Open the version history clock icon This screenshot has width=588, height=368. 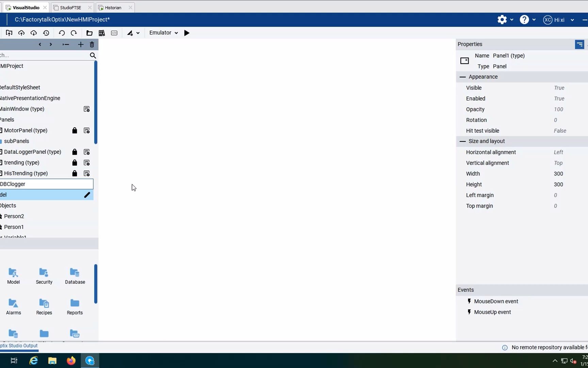[x=46, y=33]
